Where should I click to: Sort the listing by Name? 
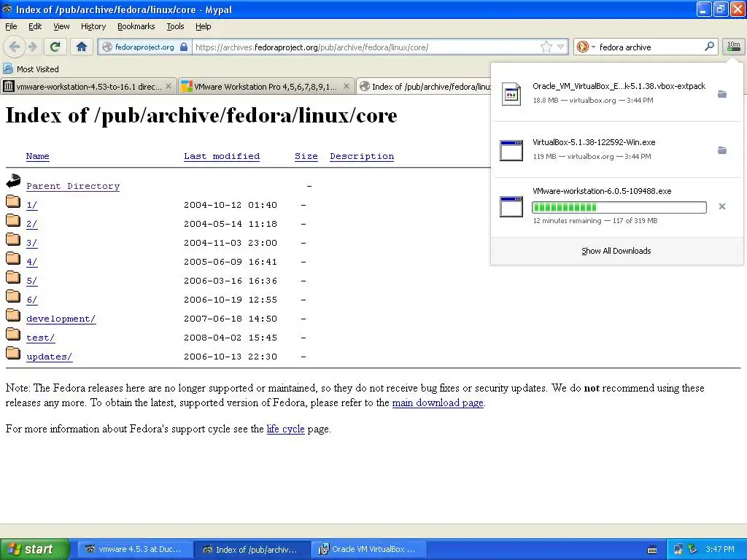click(38, 156)
